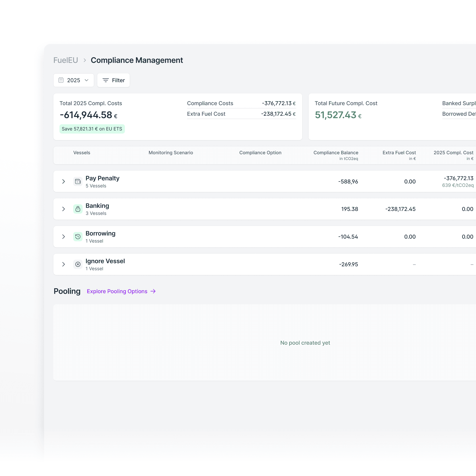
Task: Click the 5 Vessels count label
Action: click(x=96, y=186)
